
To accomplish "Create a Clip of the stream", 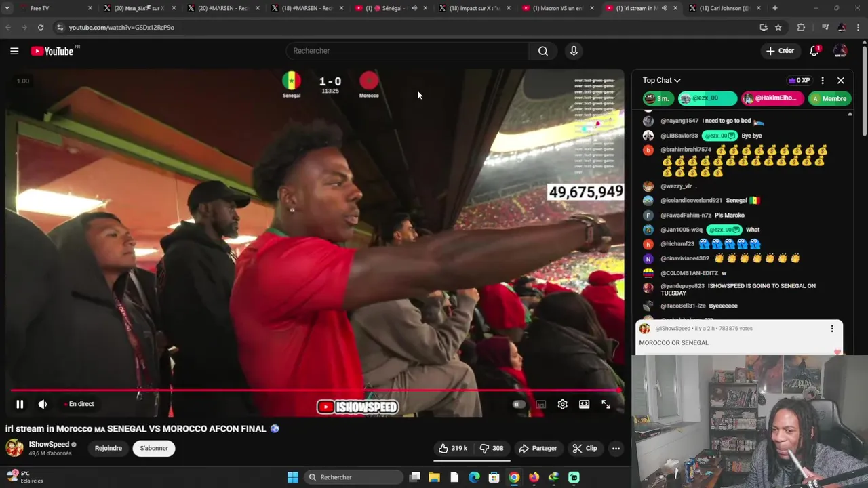I will [585, 448].
